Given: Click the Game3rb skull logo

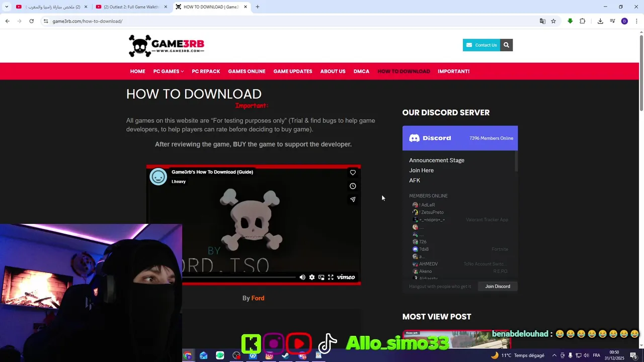Looking at the screenshot, I should point(167,46).
